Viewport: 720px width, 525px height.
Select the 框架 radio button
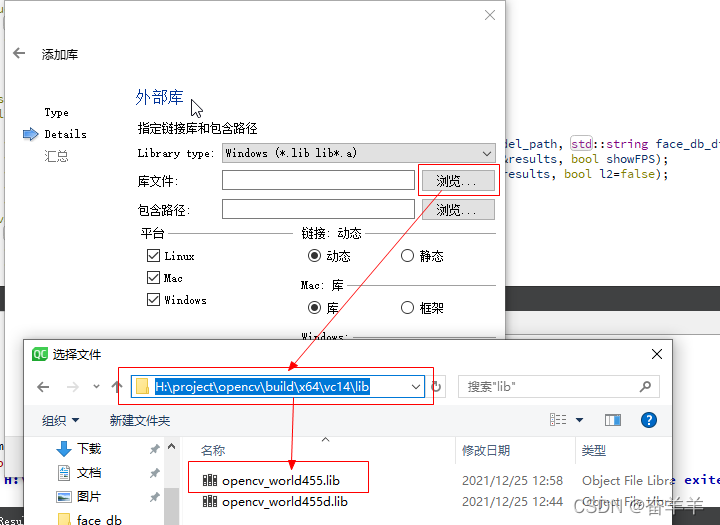tap(407, 307)
